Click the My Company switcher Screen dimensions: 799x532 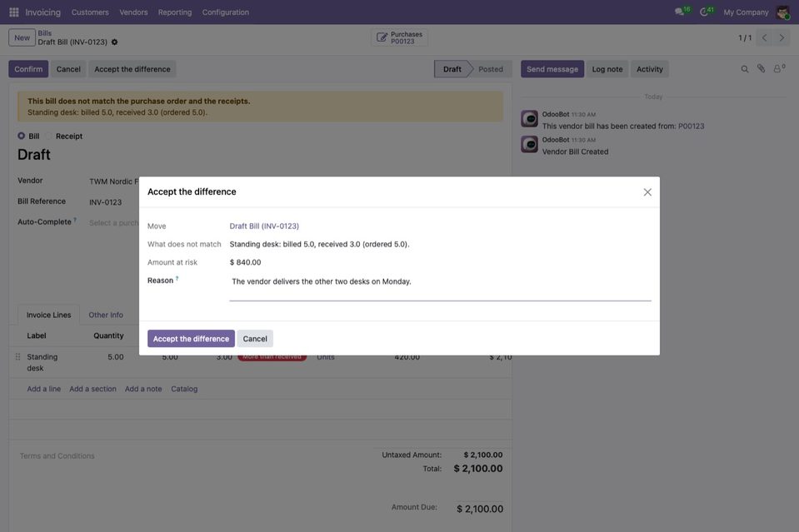pyautogui.click(x=746, y=12)
